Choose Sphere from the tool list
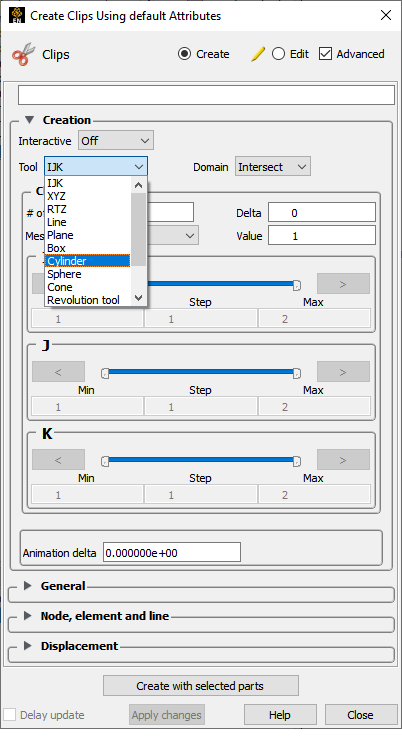The height and width of the screenshot is (741, 402). point(87,274)
